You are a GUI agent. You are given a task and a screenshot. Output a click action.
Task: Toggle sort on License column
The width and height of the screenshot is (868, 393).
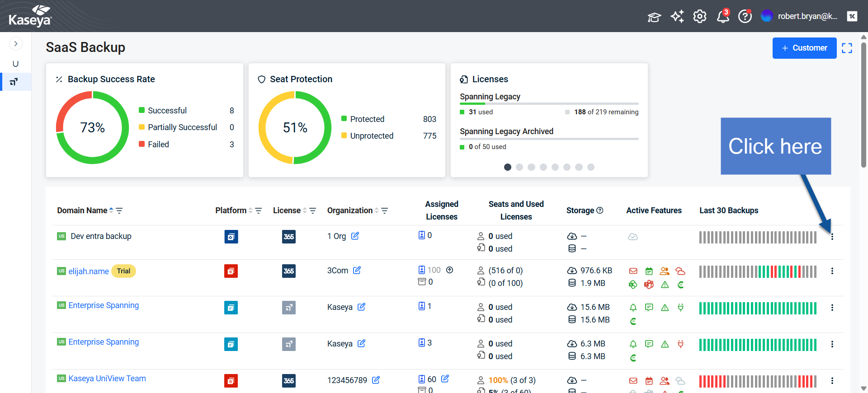[x=305, y=211]
